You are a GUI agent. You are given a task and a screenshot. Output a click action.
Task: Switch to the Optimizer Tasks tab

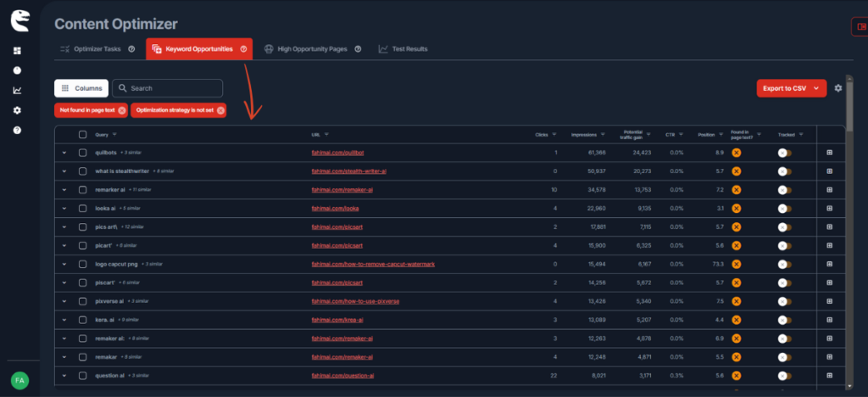coord(97,48)
